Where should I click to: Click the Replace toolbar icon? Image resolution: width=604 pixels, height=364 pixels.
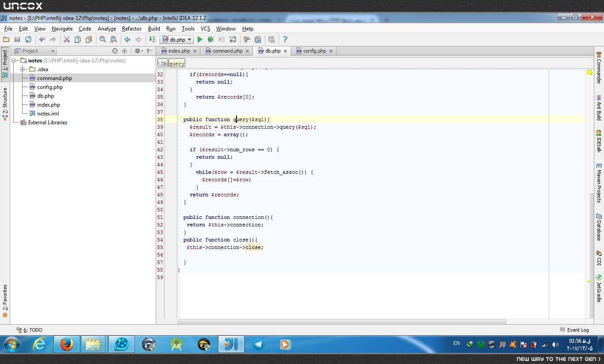[114, 40]
